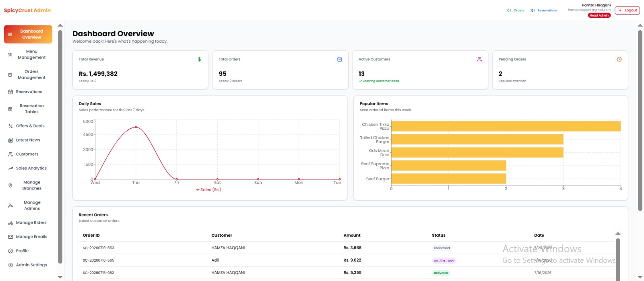The image size is (644, 281).
Task: Click the Manage Admins user icon
Action: tap(10, 206)
